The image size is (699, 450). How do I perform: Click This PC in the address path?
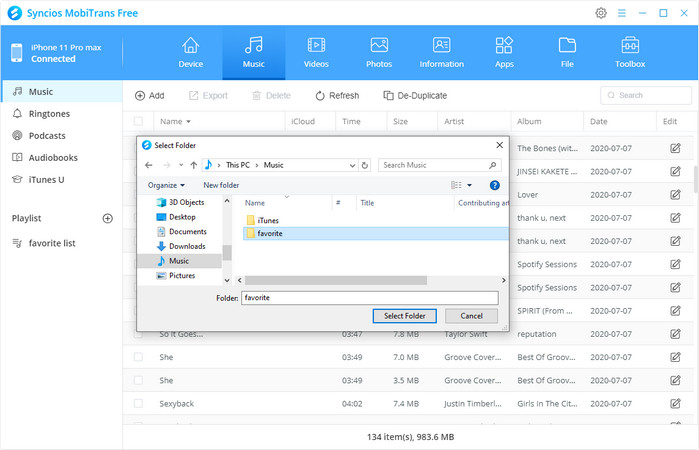(x=238, y=165)
